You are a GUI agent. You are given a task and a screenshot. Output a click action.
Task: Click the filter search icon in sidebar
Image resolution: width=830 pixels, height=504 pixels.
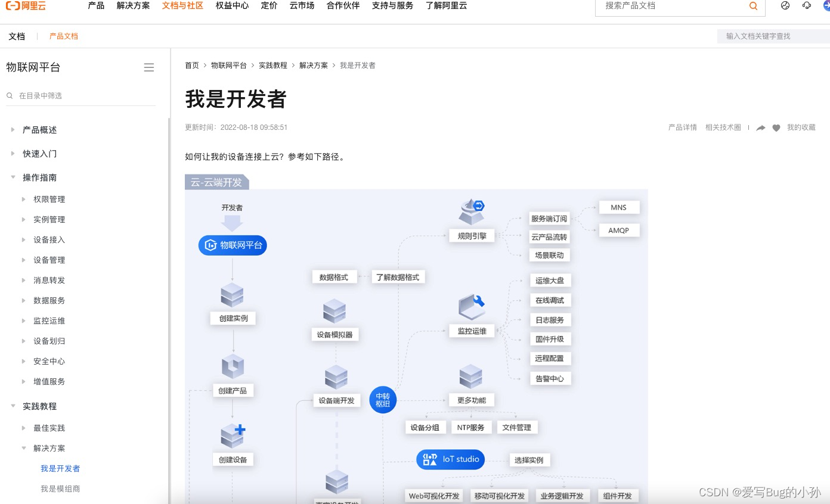(10, 95)
